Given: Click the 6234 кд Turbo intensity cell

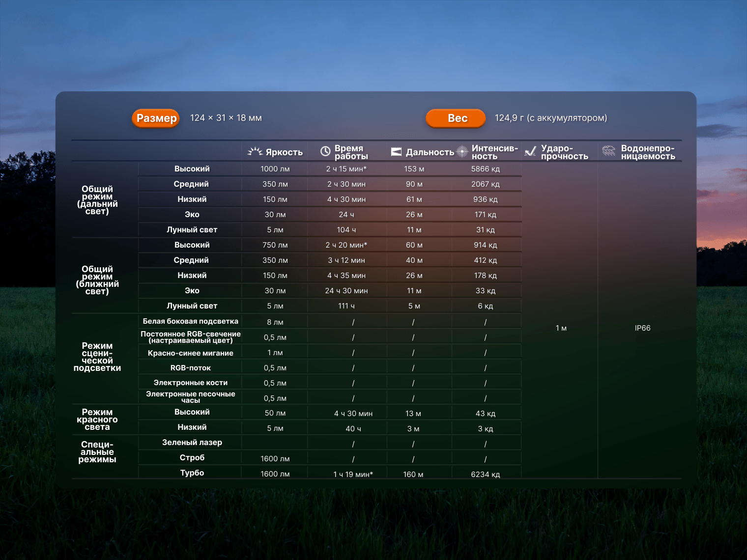Looking at the screenshot, I should [486, 475].
